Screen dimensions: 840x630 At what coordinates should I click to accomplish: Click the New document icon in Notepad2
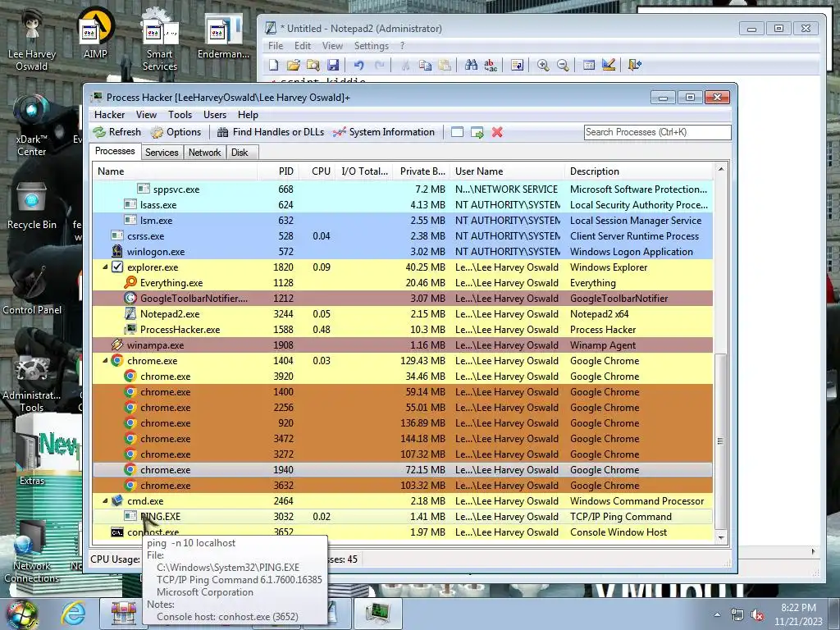(x=274, y=66)
